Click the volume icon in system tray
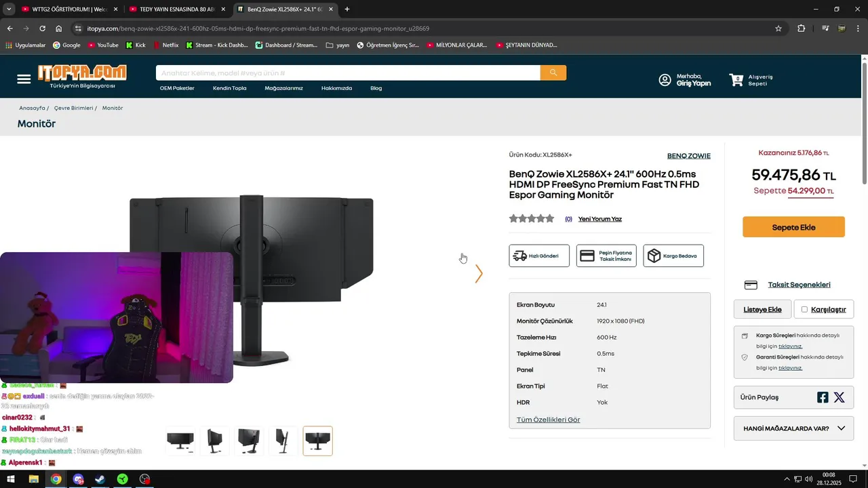 (808, 479)
